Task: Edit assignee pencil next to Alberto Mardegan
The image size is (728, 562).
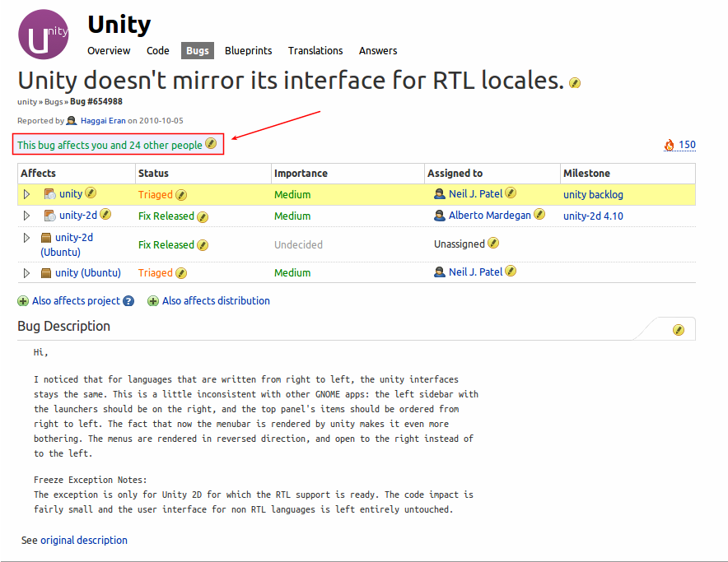Action: coord(539,215)
